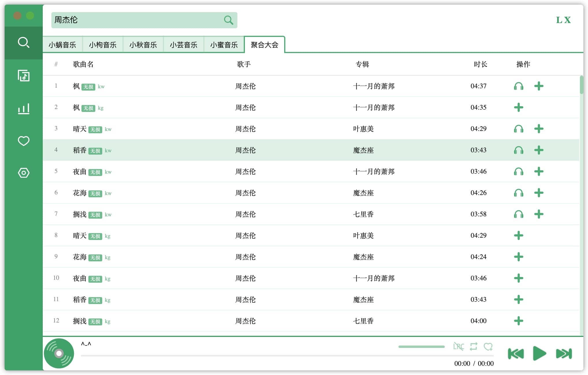588x375 pixels.
Task: Add 晴天 kg row 8 plus icon
Action: 518,235
